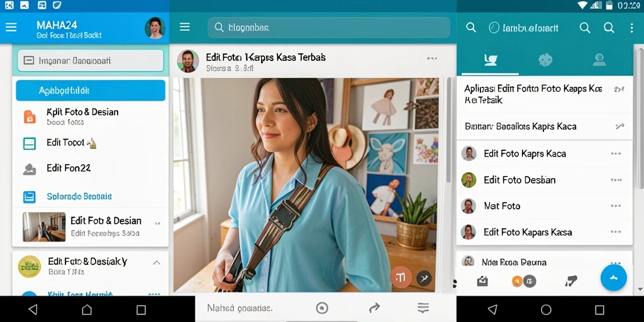The height and width of the screenshot is (322, 644).
Task: Click the tambnefoarit field in the right header
Action: click(524, 28)
